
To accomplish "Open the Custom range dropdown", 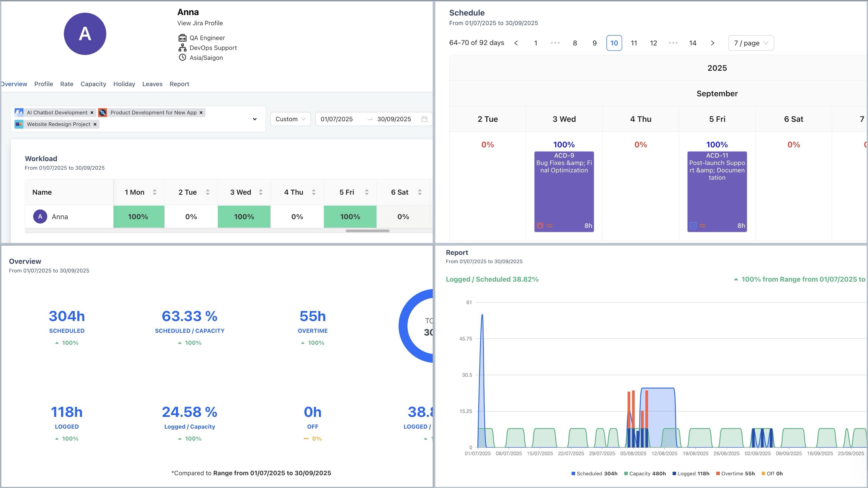I will point(290,119).
